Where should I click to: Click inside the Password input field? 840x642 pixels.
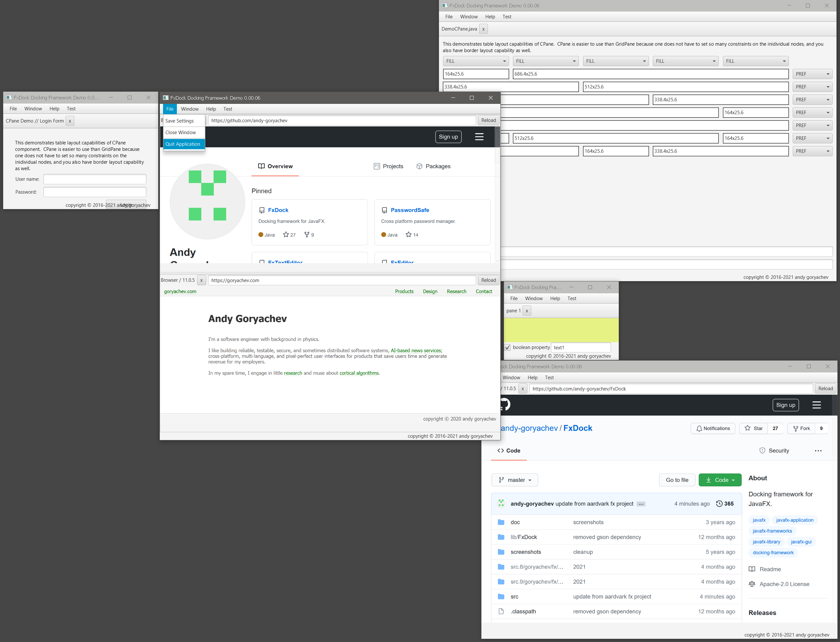pos(94,192)
